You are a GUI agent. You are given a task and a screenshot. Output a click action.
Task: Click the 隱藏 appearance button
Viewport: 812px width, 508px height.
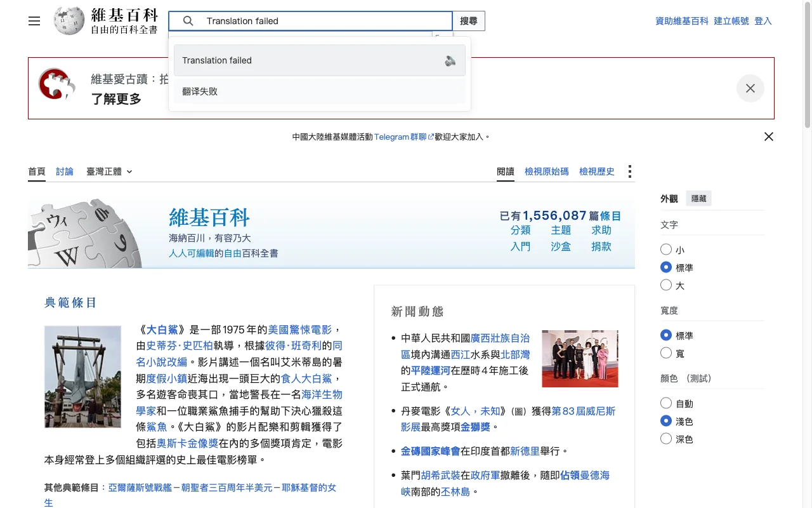(698, 199)
